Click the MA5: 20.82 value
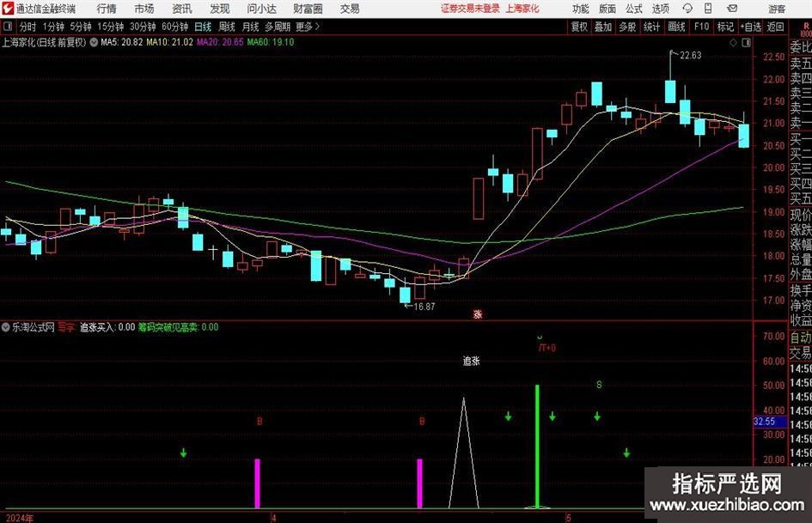The width and height of the screenshot is (812, 523). pyautogui.click(x=122, y=42)
